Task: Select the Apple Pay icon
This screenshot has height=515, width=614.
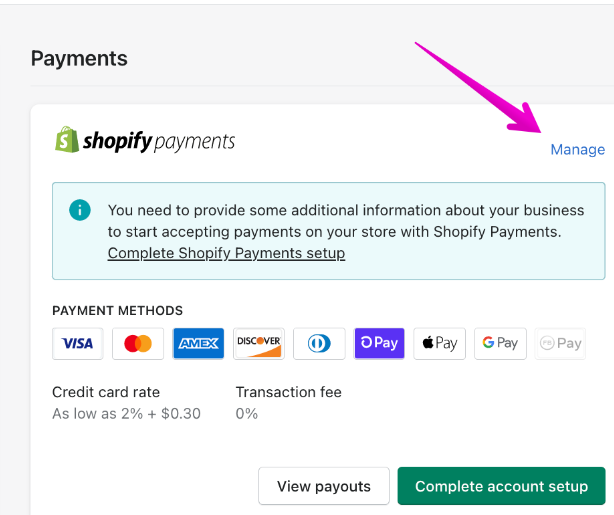Action: [439, 343]
